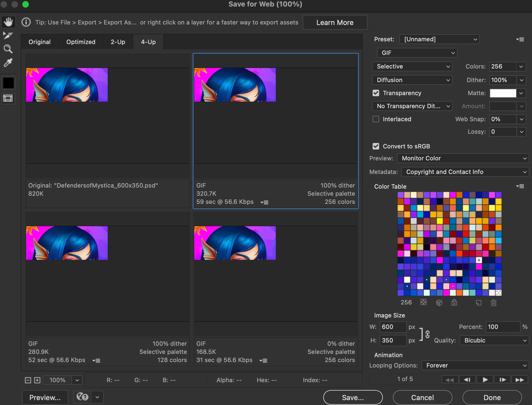Uncheck the Transparency checkbox

pyautogui.click(x=376, y=93)
